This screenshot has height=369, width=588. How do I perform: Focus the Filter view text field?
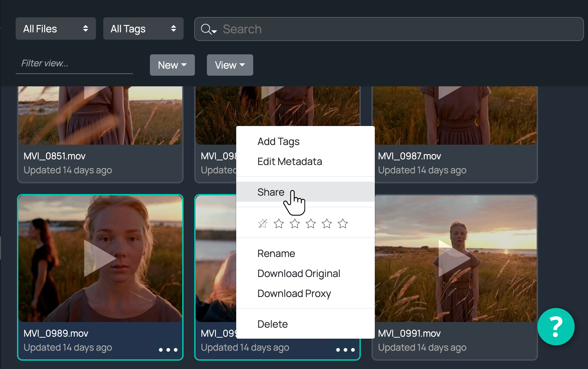coord(74,63)
